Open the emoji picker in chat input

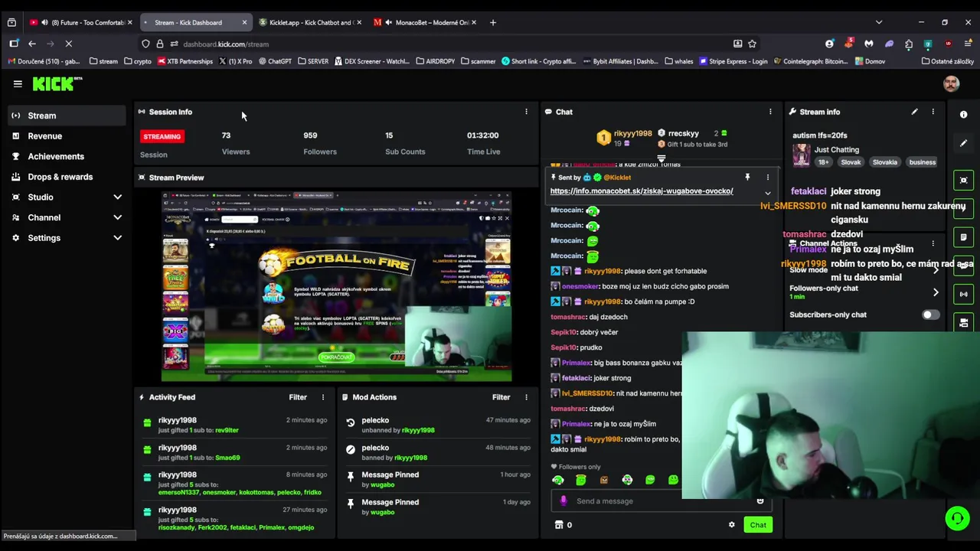tap(760, 501)
